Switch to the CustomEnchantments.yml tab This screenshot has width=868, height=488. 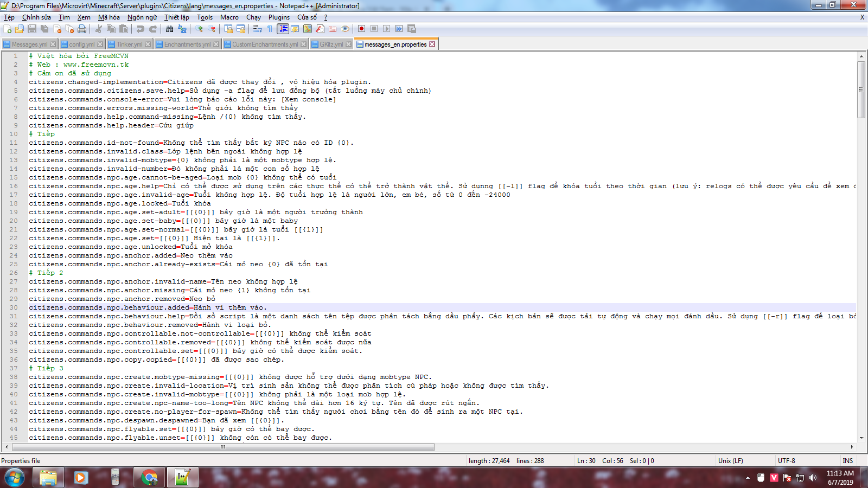click(265, 44)
